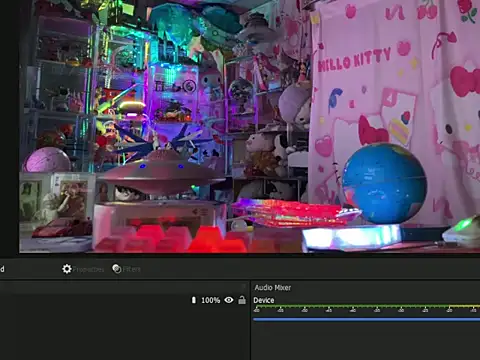Click the blue Device volume slider
The image size is (480, 360).
click(x=367, y=319)
